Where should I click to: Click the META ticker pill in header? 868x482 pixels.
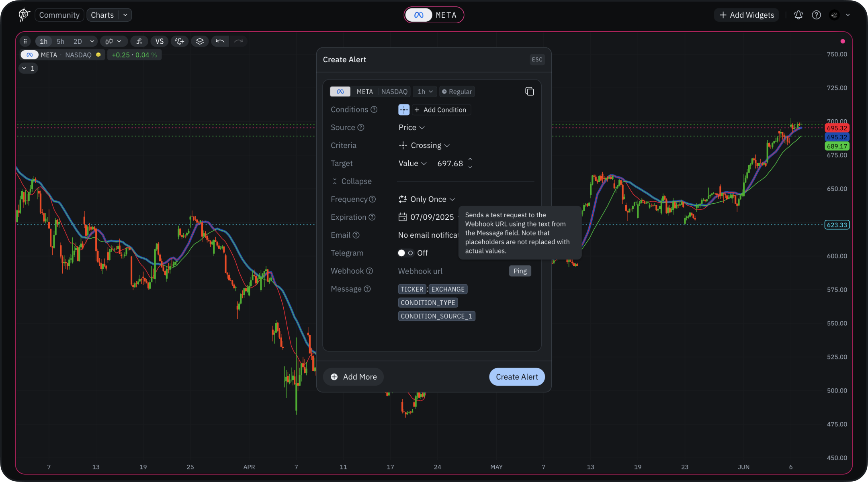coord(434,15)
